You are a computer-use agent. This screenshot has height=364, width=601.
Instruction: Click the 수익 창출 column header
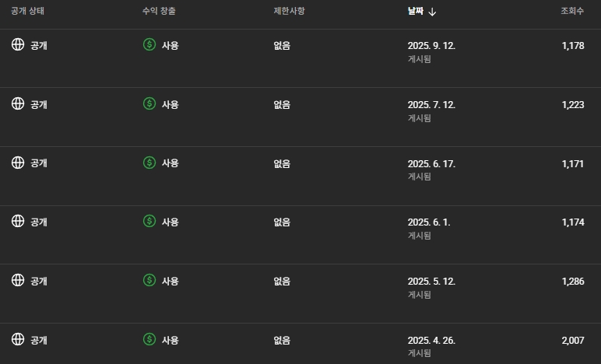160,12
